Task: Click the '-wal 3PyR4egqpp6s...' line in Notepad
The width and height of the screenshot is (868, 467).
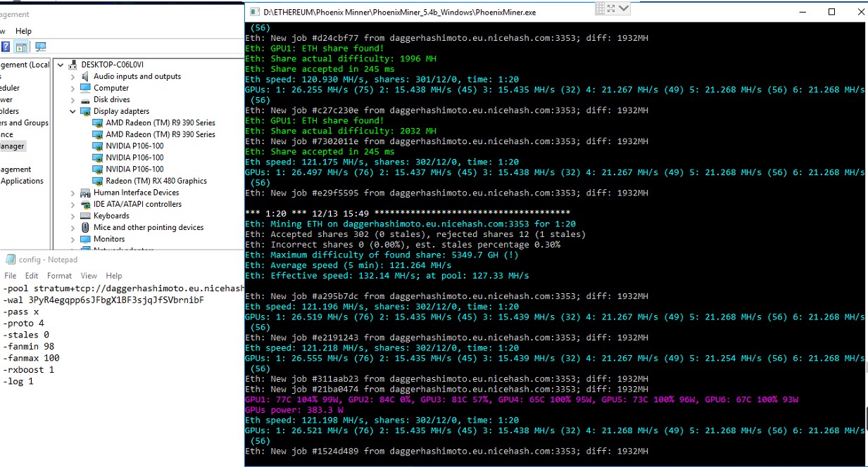Action: (x=103, y=300)
